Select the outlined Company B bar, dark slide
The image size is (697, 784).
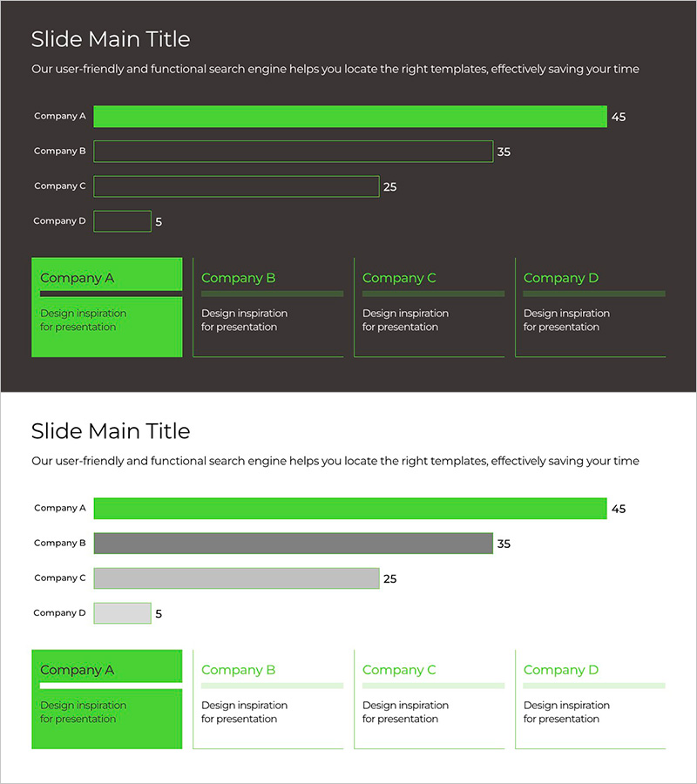293,152
